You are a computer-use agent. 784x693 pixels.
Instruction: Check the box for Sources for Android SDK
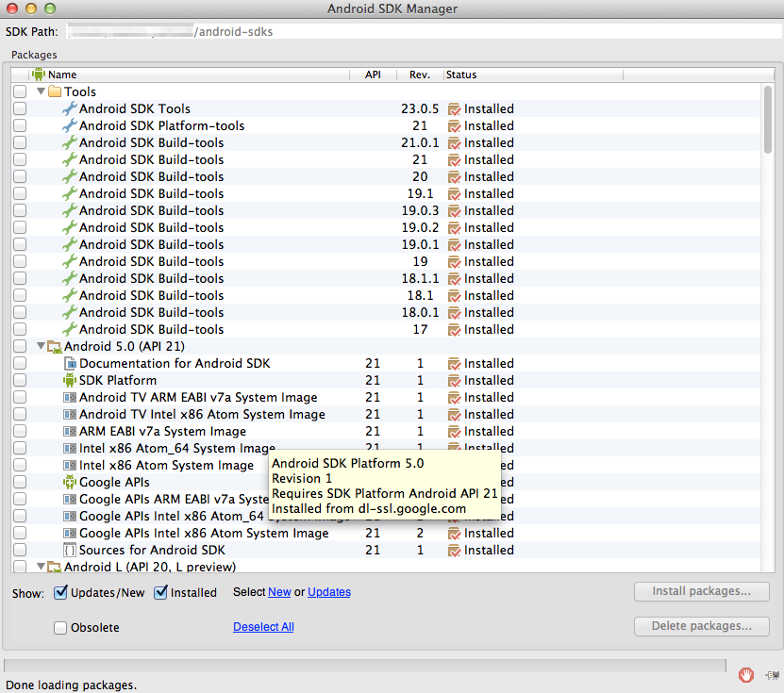[20, 550]
